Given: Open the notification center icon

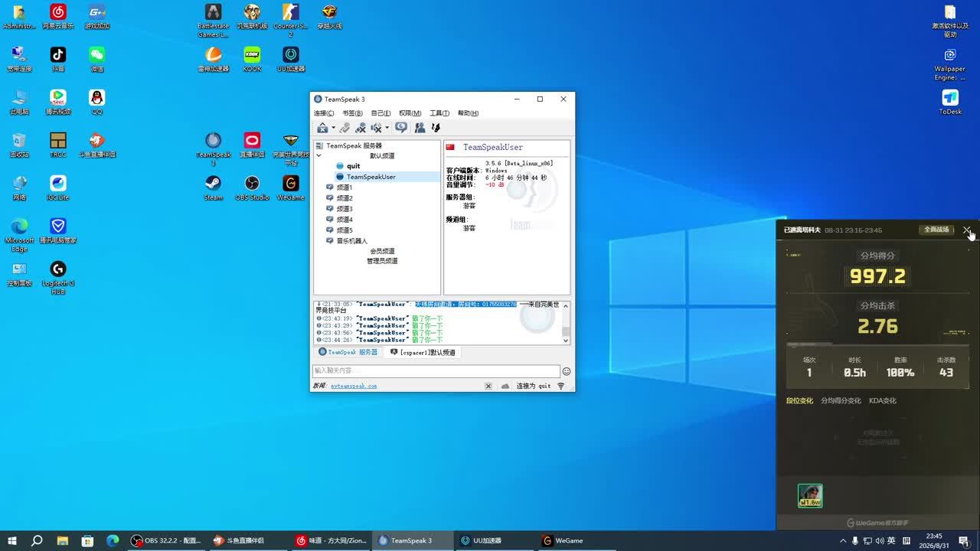Looking at the screenshot, I should pyautogui.click(x=964, y=540).
